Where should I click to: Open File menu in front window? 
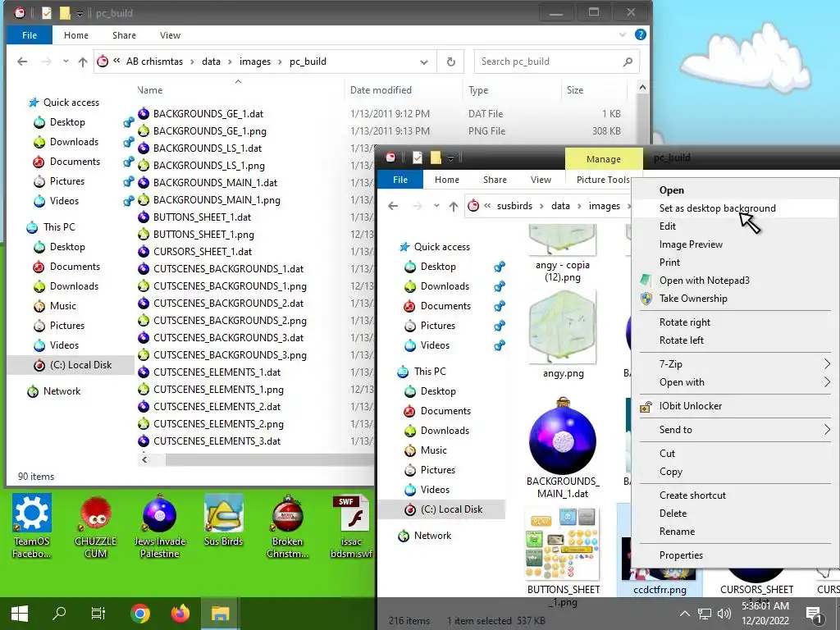tap(400, 180)
